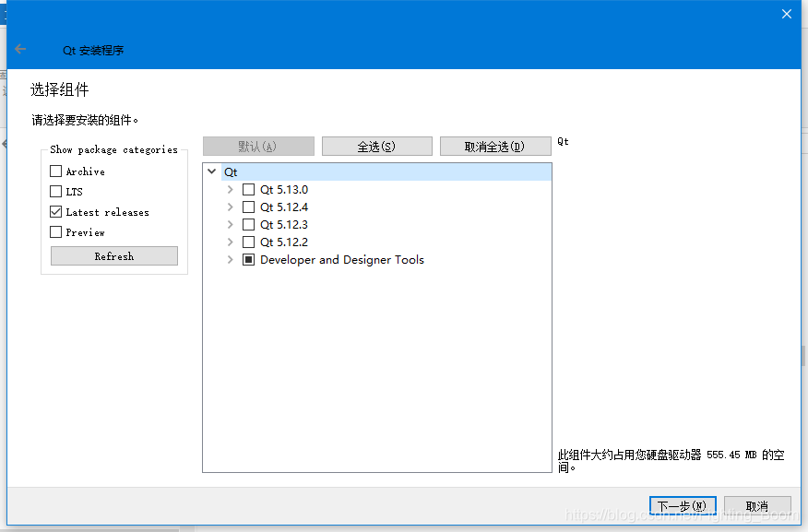Screen dimensions: 808x532
Task: Tick the Qt 5.12.3 checkbox
Action: click(248, 225)
